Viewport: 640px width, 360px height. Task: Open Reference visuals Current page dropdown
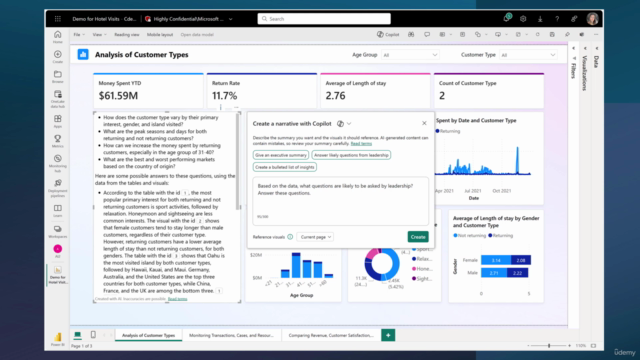click(315, 237)
